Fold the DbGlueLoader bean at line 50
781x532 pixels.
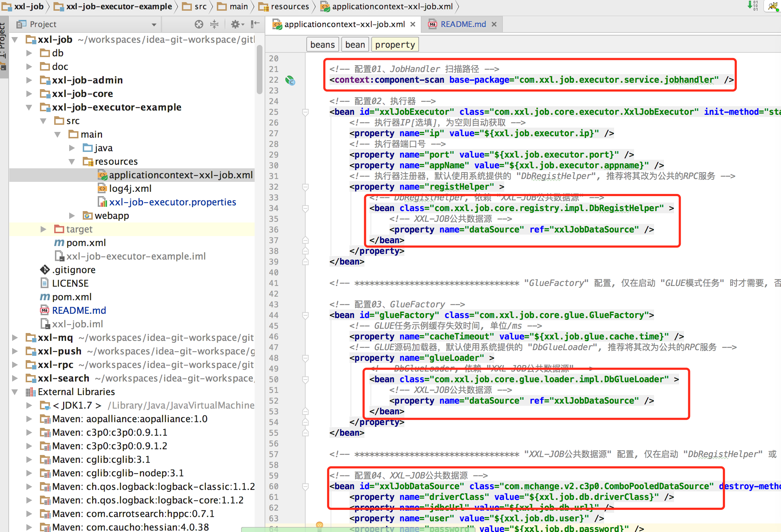(x=305, y=379)
